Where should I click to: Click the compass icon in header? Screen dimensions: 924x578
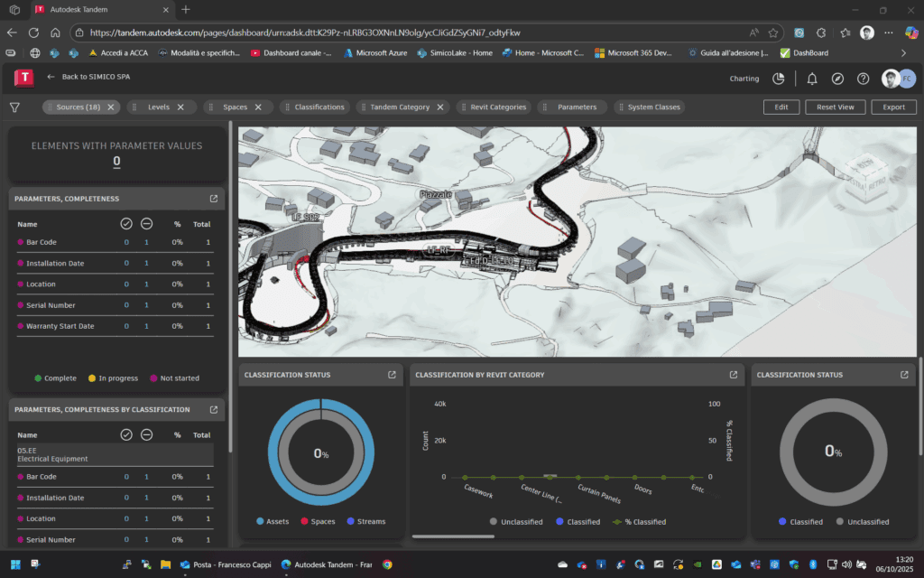[837, 79]
